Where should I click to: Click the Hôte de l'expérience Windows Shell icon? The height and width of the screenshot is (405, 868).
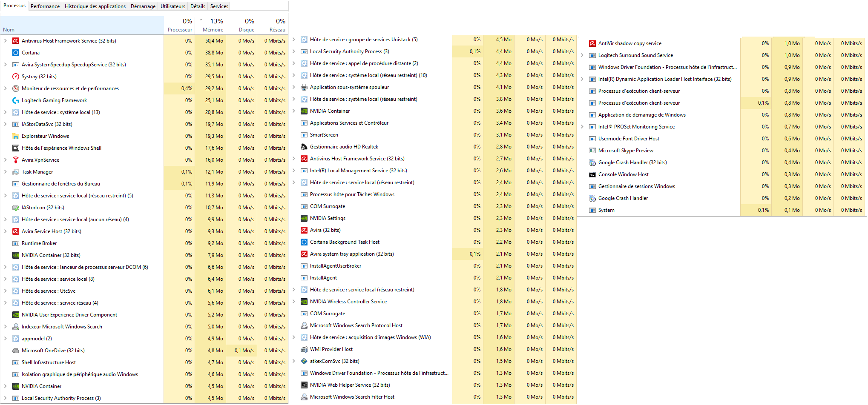tap(16, 148)
